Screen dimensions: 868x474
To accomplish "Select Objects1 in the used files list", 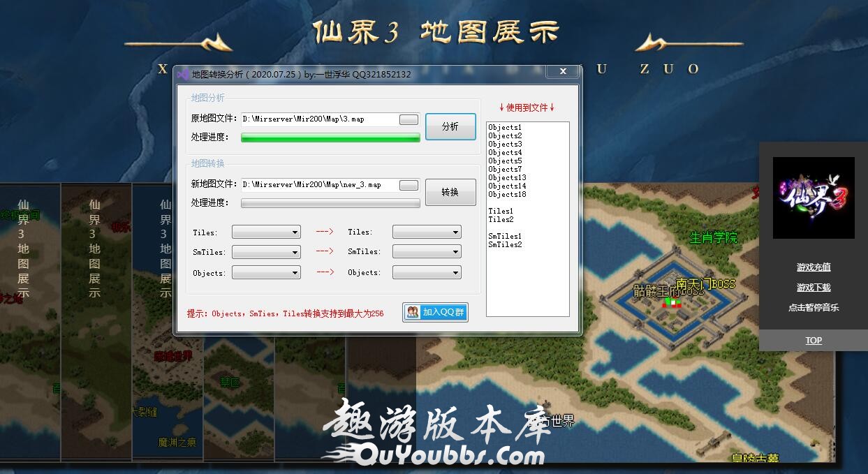I will tap(505, 128).
